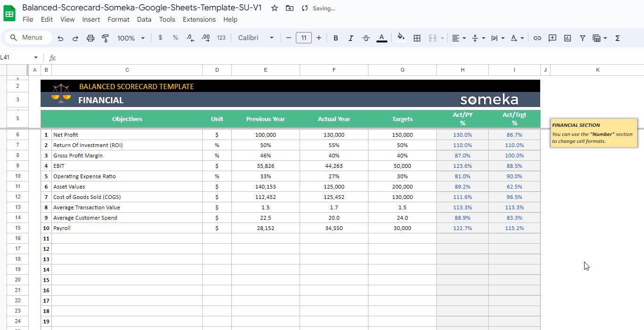This screenshot has height=330, width=644.
Task: Toggle bold formatting
Action: pyautogui.click(x=335, y=38)
